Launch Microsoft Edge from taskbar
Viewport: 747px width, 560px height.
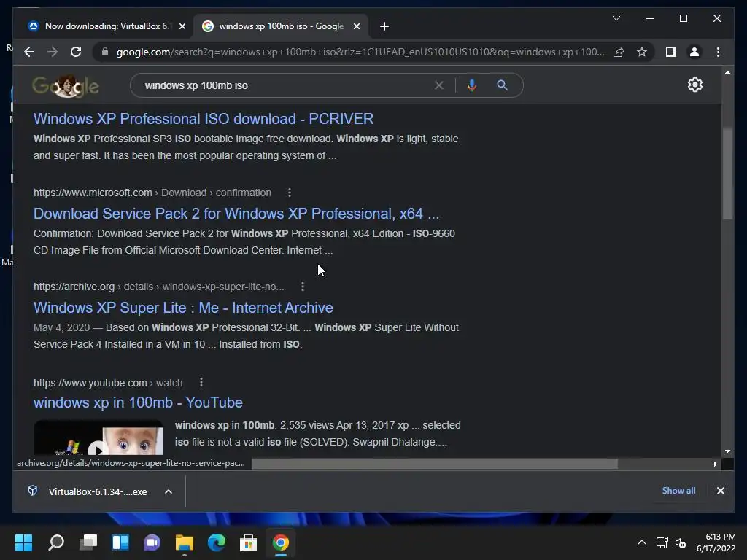(x=216, y=542)
